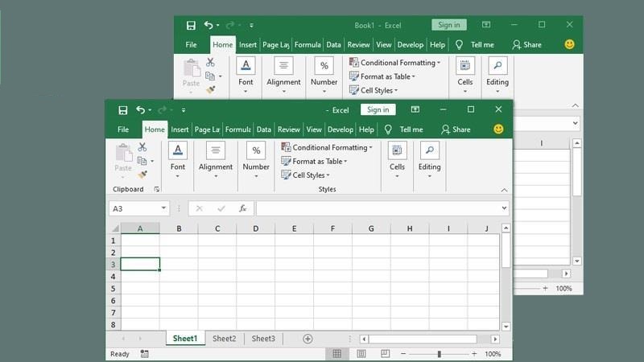Click Ribbon Display Options icon in front window
The height and width of the screenshot is (362, 644).
pyautogui.click(x=415, y=109)
